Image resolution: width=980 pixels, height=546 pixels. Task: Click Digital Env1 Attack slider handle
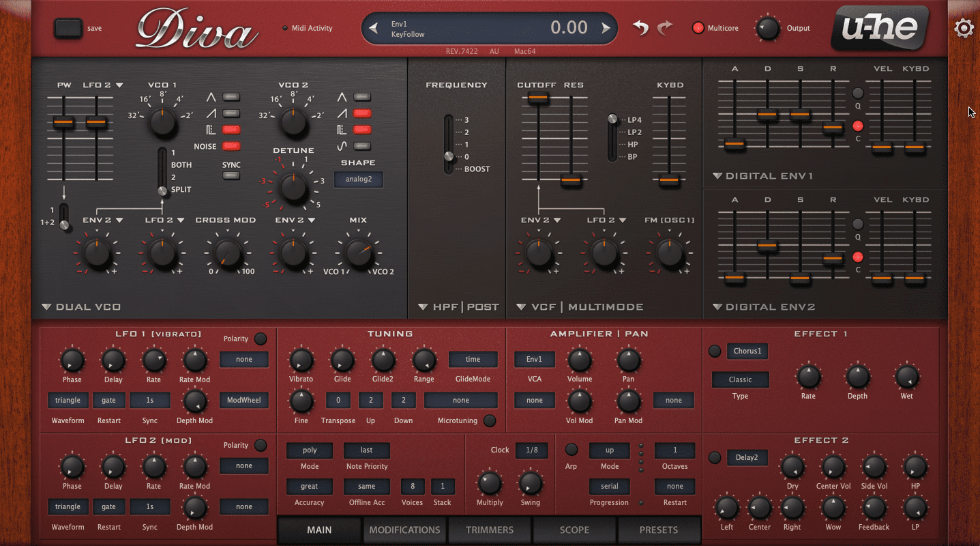734,144
